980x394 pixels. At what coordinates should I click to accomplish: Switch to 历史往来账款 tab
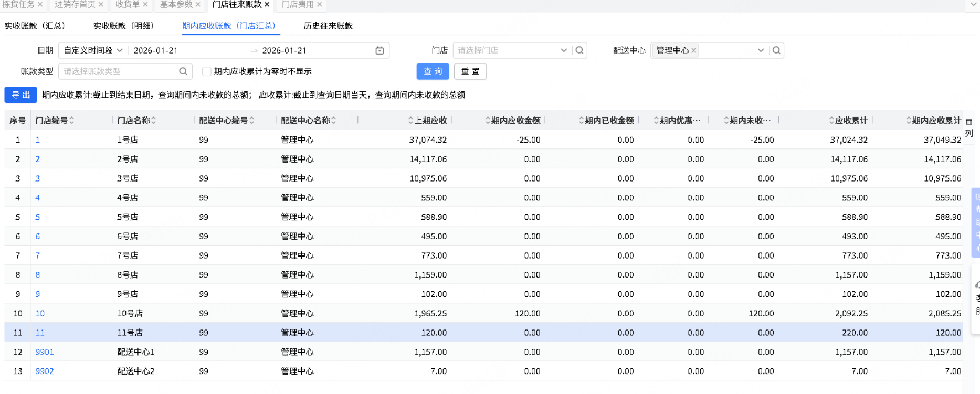point(328,26)
